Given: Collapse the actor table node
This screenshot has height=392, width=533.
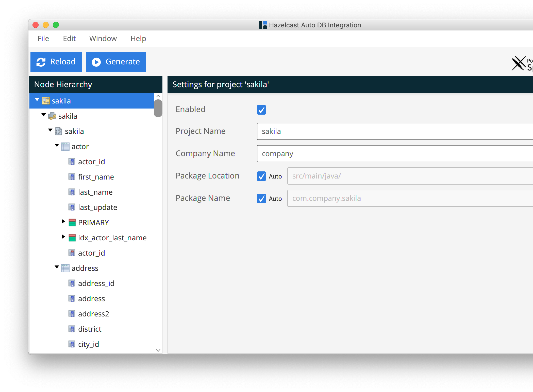Looking at the screenshot, I should pos(57,146).
